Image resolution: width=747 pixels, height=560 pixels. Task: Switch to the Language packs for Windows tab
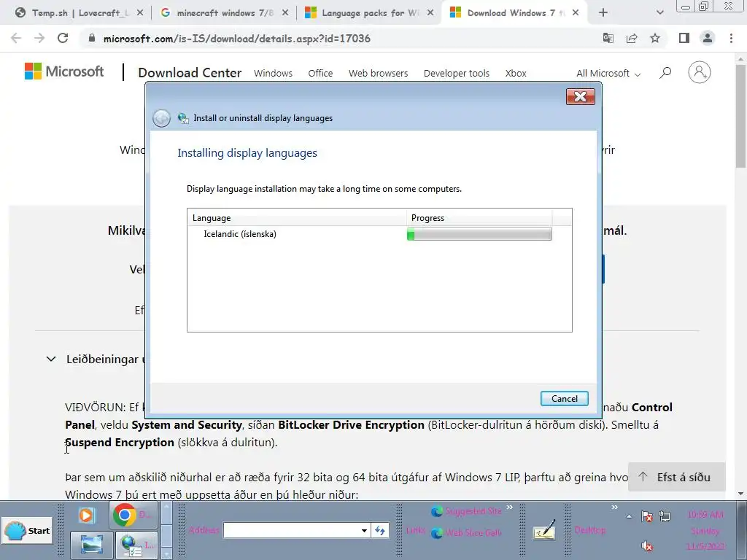[369, 13]
